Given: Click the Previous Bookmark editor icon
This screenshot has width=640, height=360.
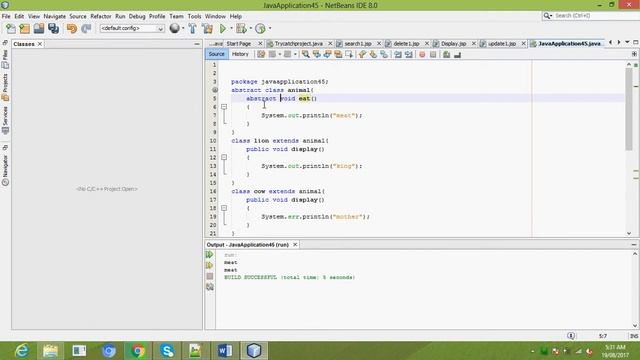Looking at the screenshot, I should point(362,54).
